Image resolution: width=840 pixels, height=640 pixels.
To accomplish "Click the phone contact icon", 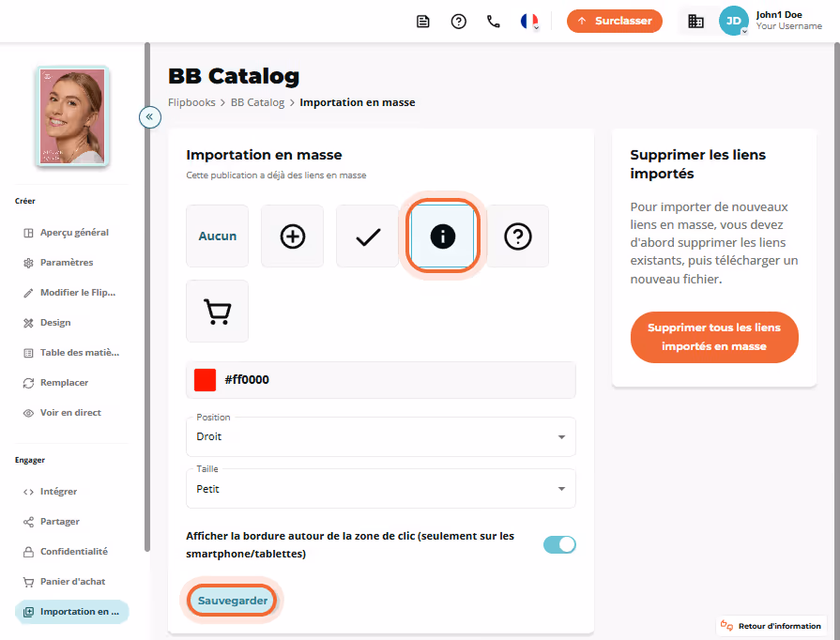I will [494, 22].
